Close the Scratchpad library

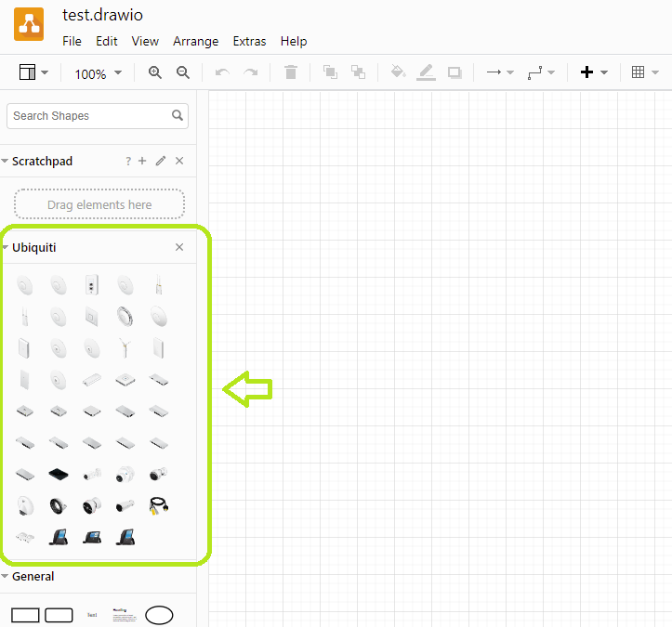[179, 161]
